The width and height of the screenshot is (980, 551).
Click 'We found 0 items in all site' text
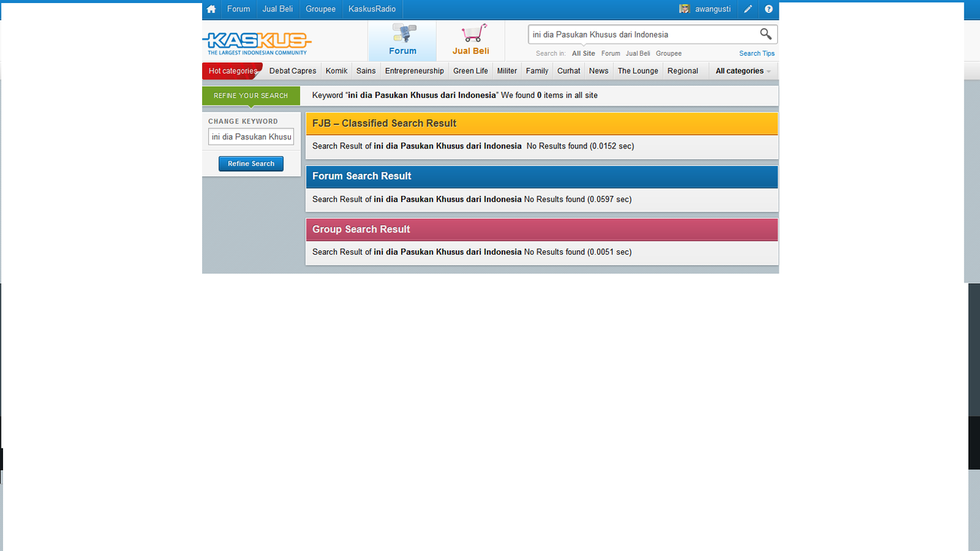click(549, 96)
